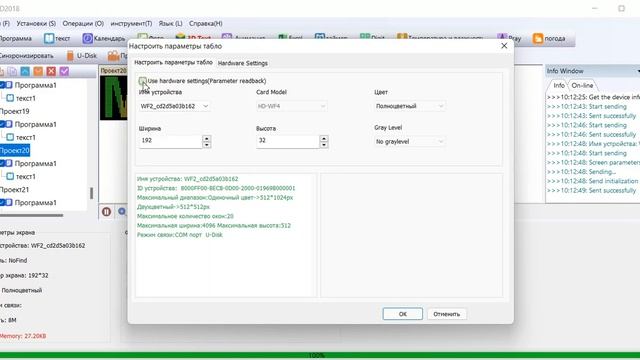Image resolution: width=640 pixels, height=360 pixels.
Task: Click Режим связи:COM порт U-Disk text
Action: [180, 235]
